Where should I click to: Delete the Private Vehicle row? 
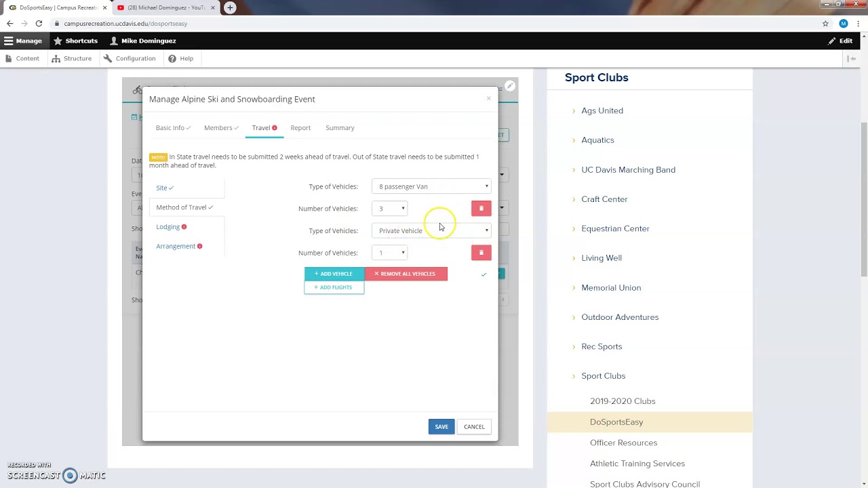click(x=481, y=252)
